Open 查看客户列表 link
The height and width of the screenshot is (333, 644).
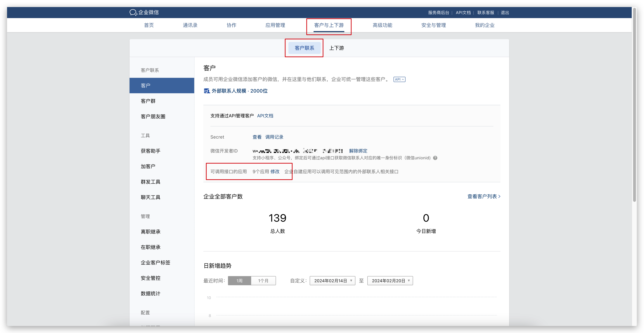tap(484, 197)
